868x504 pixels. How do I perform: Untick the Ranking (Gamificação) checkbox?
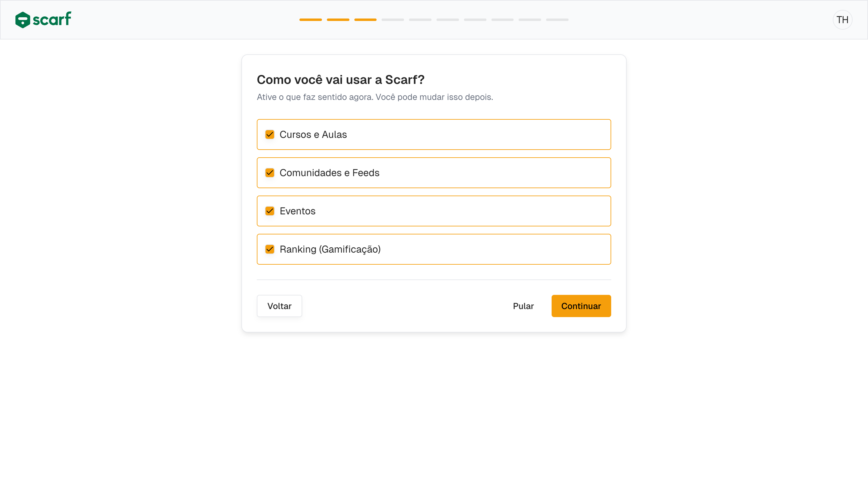(x=270, y=249)
